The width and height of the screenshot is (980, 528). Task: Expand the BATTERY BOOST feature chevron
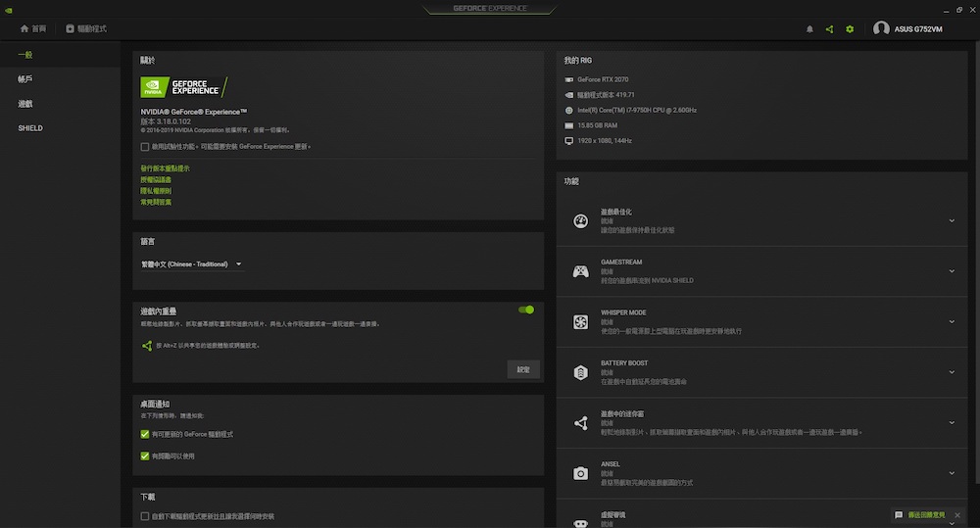coord(951,372)
